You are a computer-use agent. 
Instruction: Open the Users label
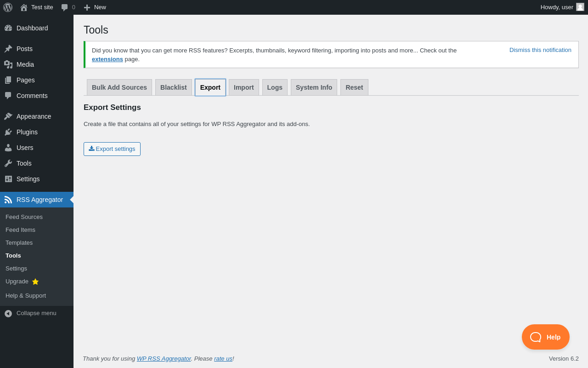pos(25,148)
